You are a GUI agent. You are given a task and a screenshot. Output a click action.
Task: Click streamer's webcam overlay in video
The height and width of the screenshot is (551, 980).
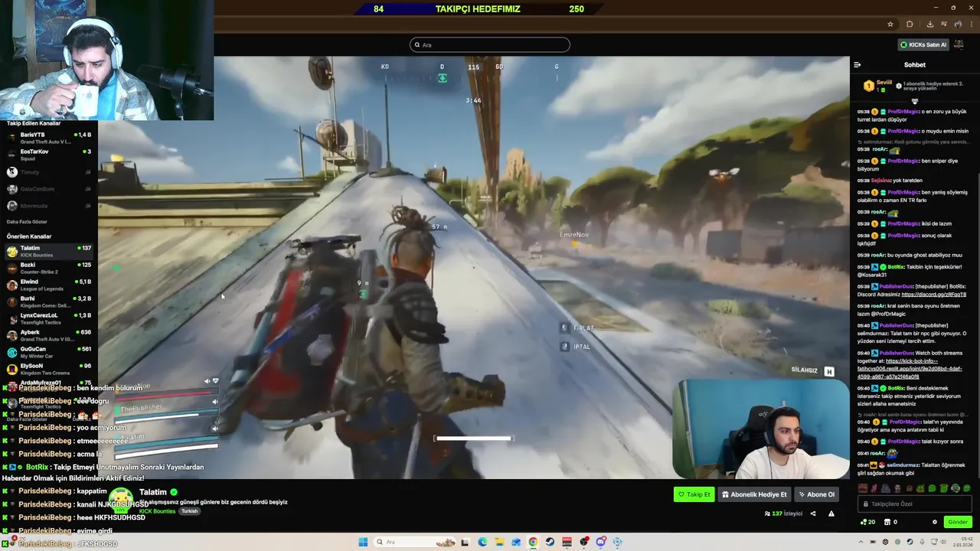pyautogui.click(x=761, y=429)
